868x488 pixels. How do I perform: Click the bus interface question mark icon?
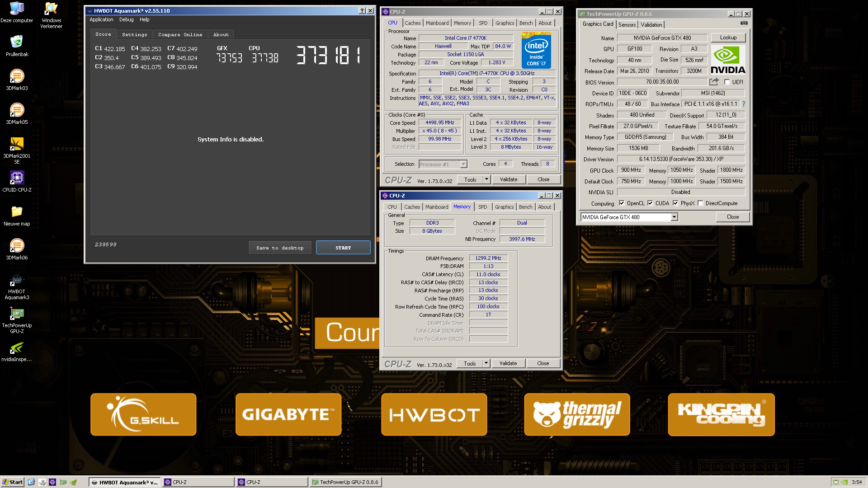[x=743, y=104]
